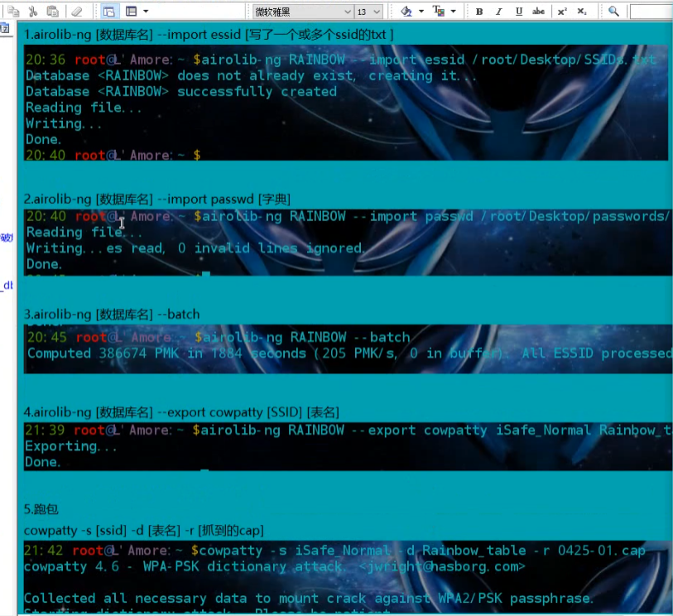This screenshot has width=673, height=616.
Task: Click the panel layout icon
Action: (132, 12)
